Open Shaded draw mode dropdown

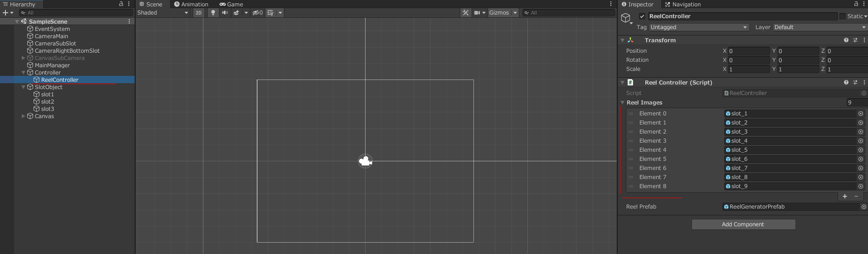[163, 13]
